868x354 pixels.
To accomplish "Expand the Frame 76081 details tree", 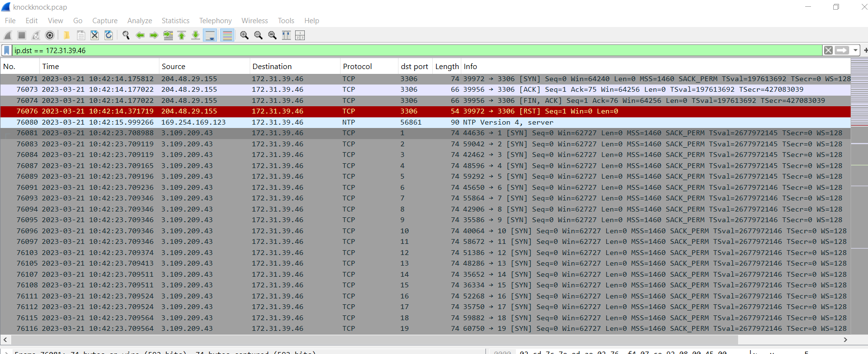I will tap(7, 353).
